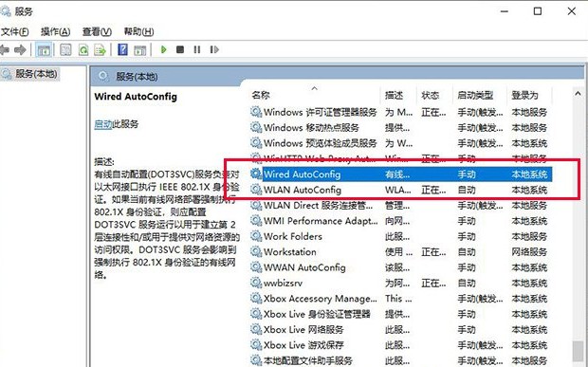Select the Workstation service name
This screenshot has width=588, height=367.
click(x=290, y=252)
